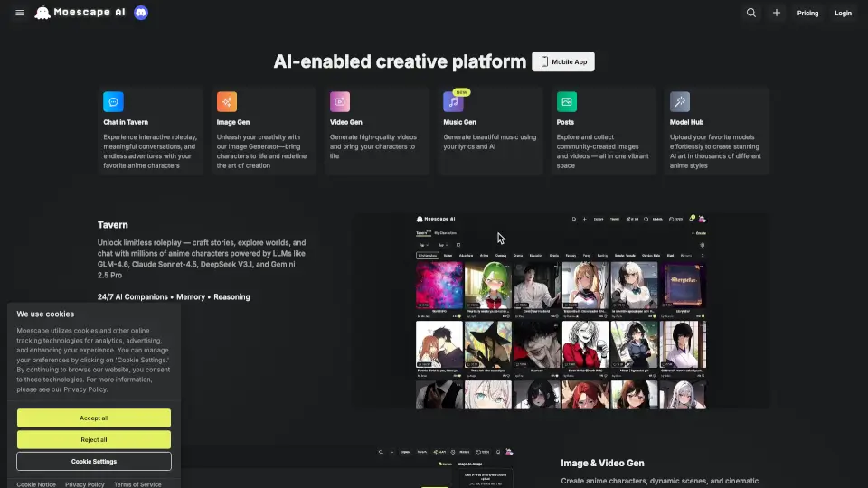Select the Model Hub icon
The width and height of the screenshot is (868, 488).
(x=680, y=101)
